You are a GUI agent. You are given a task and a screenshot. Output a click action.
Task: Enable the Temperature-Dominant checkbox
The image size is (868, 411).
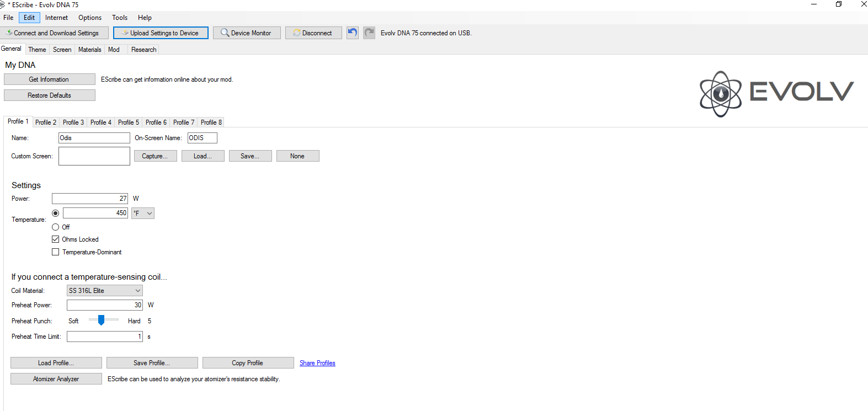coord(56,252)
